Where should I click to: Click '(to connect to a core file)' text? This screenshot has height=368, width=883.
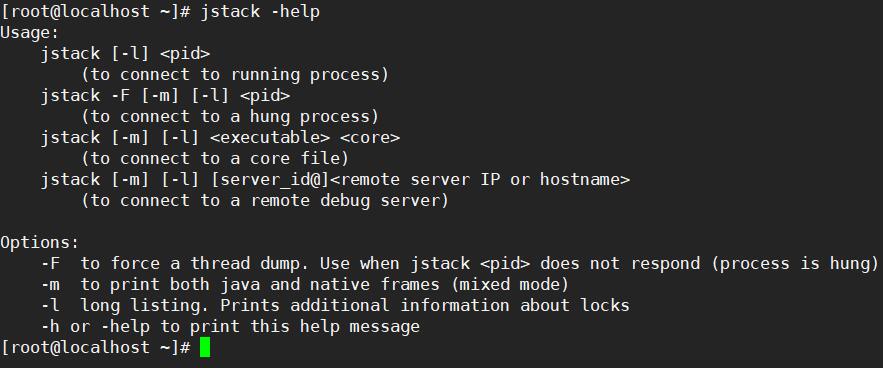[x=215, y=159]
